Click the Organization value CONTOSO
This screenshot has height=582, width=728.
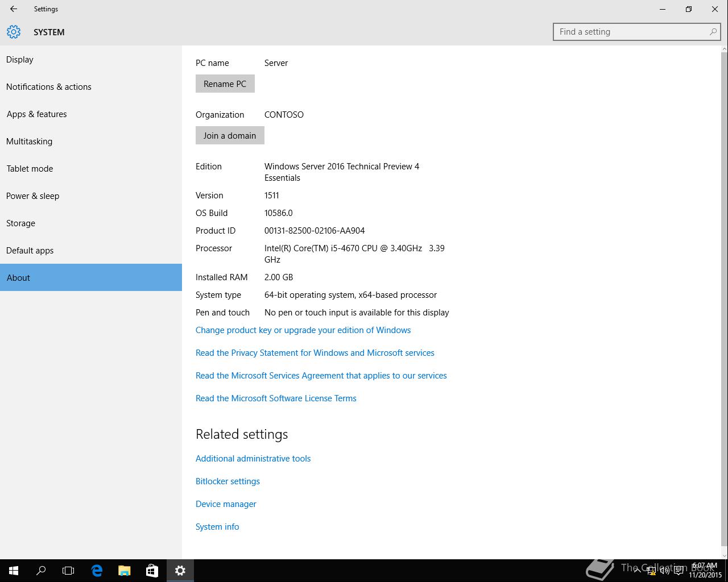click(284, 115)
